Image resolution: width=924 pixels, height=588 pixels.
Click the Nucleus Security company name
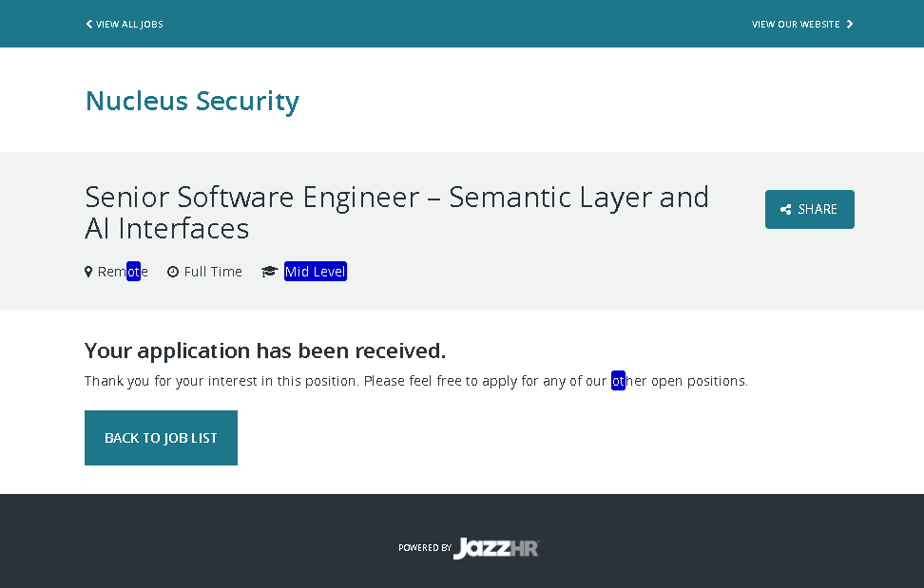(192, 101)
